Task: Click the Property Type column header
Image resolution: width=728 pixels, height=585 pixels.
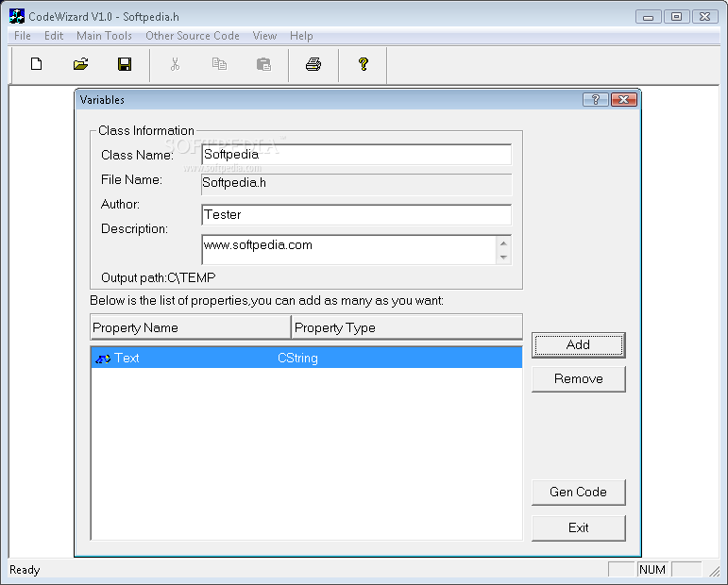Action: point(407,327)
